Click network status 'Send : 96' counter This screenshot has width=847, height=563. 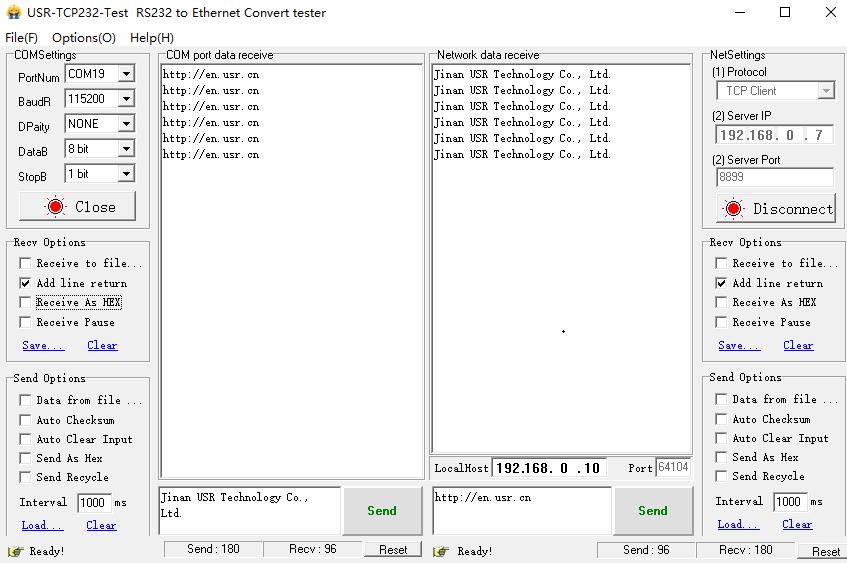pyautogui.click(x=646, y=550)
